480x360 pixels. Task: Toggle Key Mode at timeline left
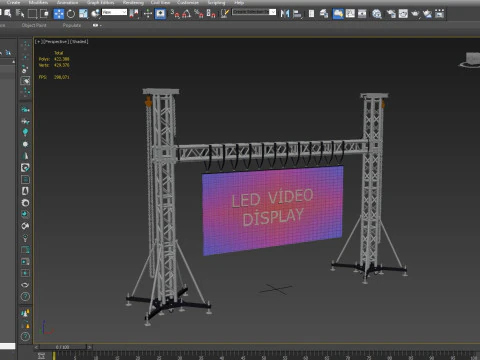(x=41, y=355)
